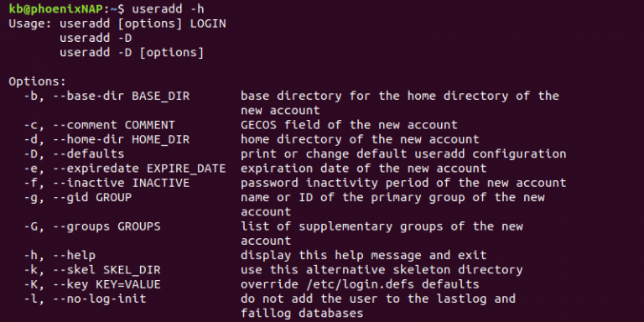Click 'override /etc/login.defs defaults' description
The image size is (644, 322).
(361, 284)
